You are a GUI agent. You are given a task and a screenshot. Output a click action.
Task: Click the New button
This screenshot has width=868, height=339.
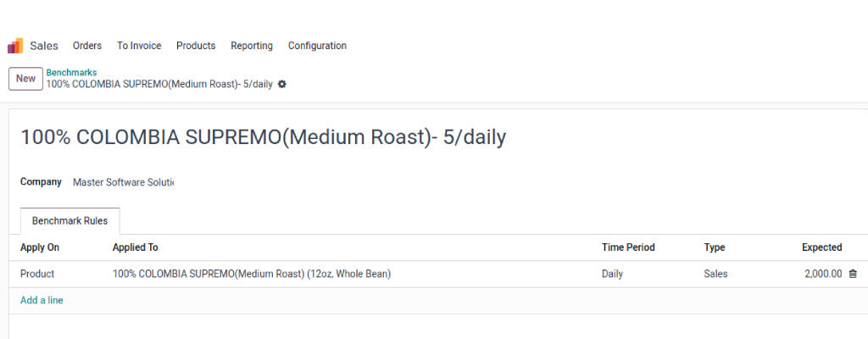[26, 79]
